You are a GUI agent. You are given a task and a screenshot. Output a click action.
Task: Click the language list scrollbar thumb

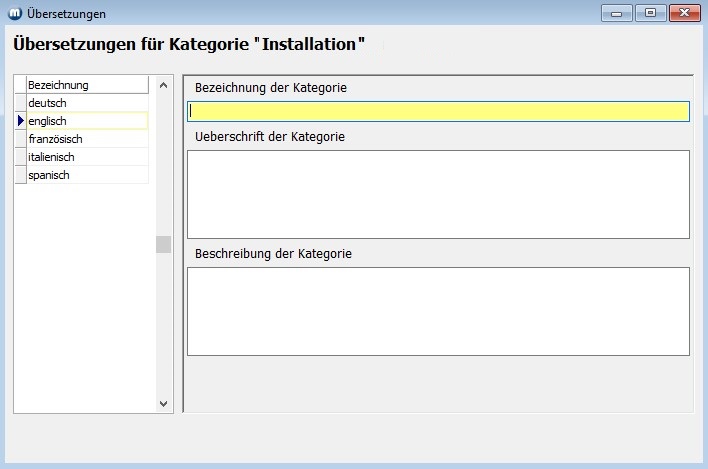click(164, 244)
